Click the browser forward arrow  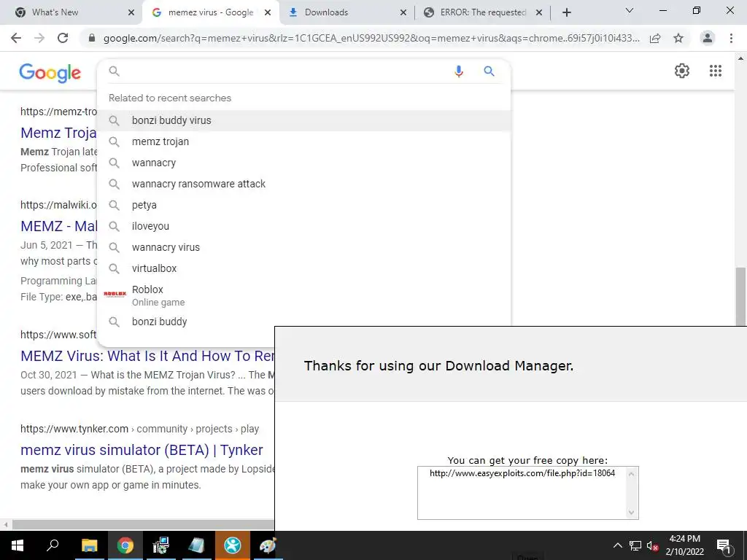39,38
